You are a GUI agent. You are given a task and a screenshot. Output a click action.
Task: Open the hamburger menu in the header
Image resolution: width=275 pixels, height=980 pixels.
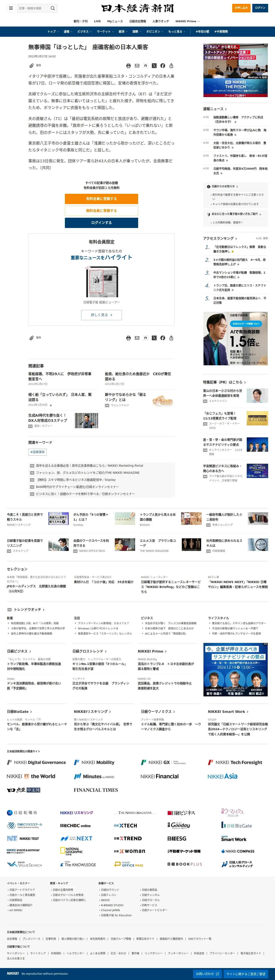tap(11, 8)
